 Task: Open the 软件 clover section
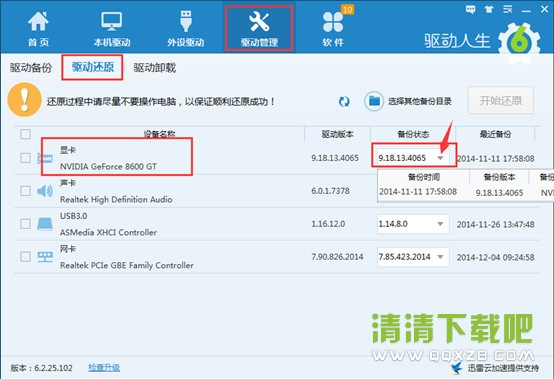tap(333, 29)
